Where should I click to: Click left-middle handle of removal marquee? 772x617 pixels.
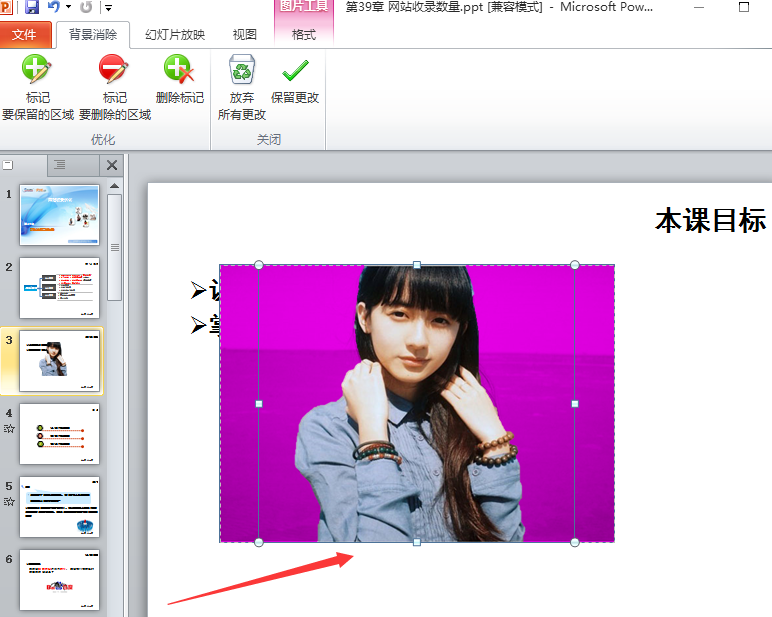[x=259, y=404]
